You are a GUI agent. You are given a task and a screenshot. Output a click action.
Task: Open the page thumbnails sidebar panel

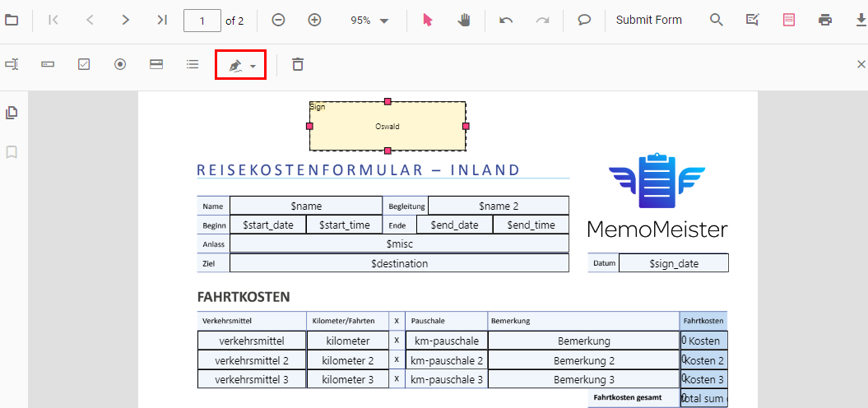12,113
